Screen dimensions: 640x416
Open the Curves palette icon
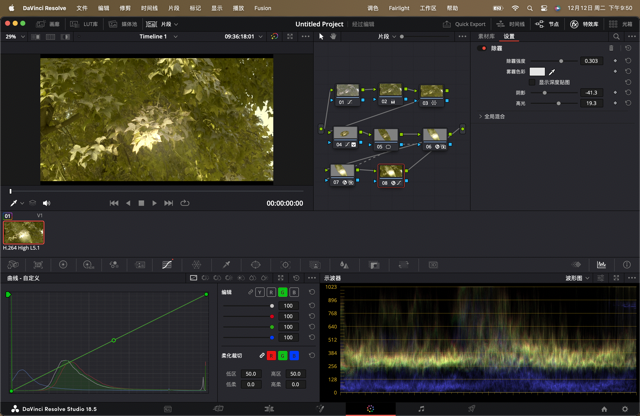click(166, 265)
